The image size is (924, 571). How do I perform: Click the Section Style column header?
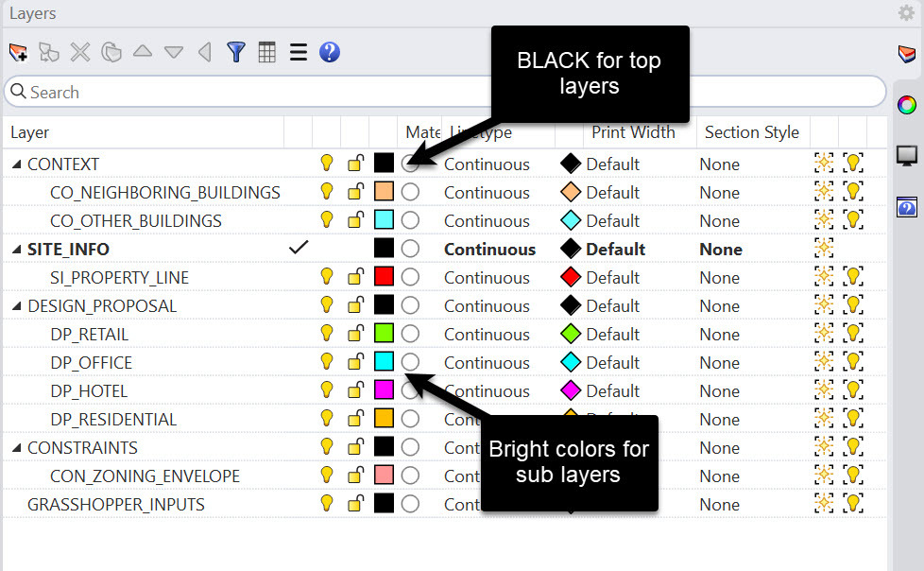752,132
